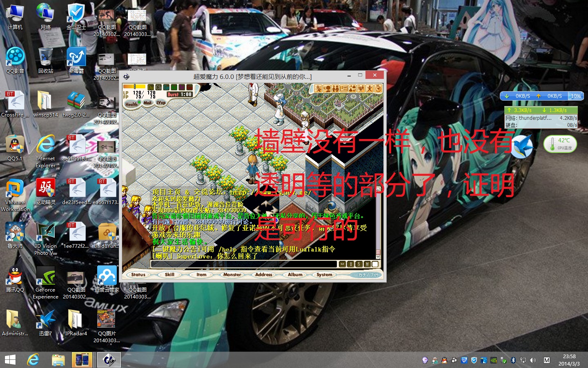Toggle the Tr (trade) mode indicator
The height and width of the screenshot is (368, 588).
[182, 87]
